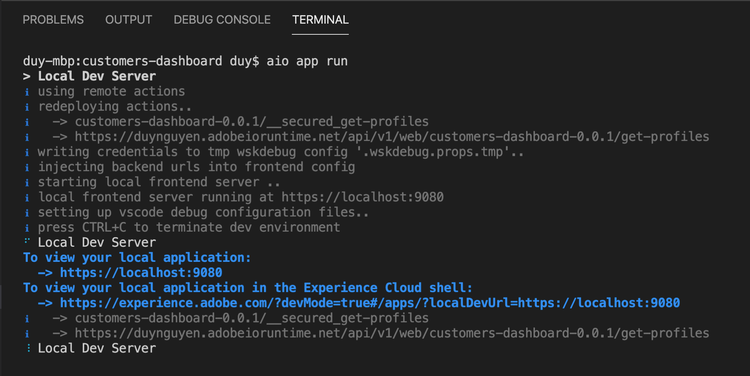The width and height of the screenshot is (750, 376).
Task: Click the info icon beside 'redeploying actions..'
Action: tap(27, 107)
